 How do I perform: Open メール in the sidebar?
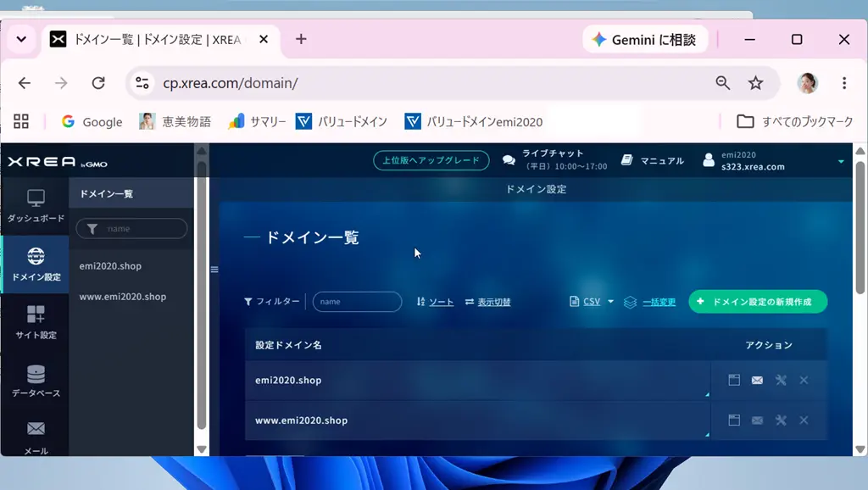[36, 437]
